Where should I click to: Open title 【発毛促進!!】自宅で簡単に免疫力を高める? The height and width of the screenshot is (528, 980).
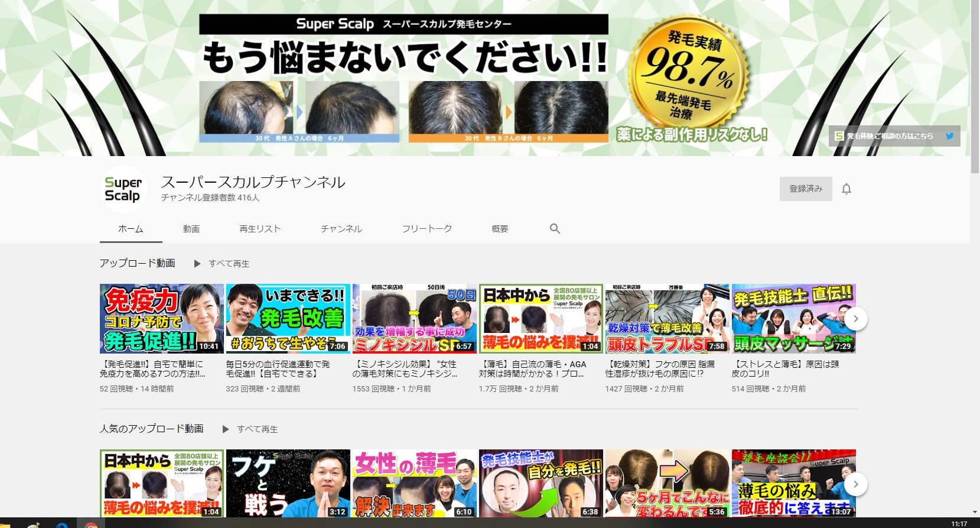(x=153, y=369)
